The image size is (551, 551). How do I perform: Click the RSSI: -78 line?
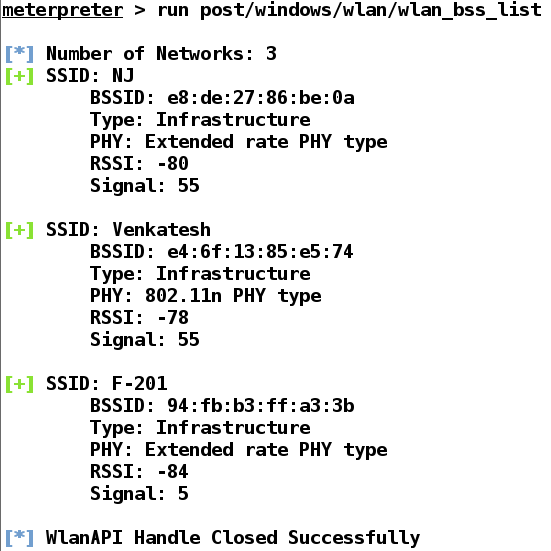click(x=139, y=318)
